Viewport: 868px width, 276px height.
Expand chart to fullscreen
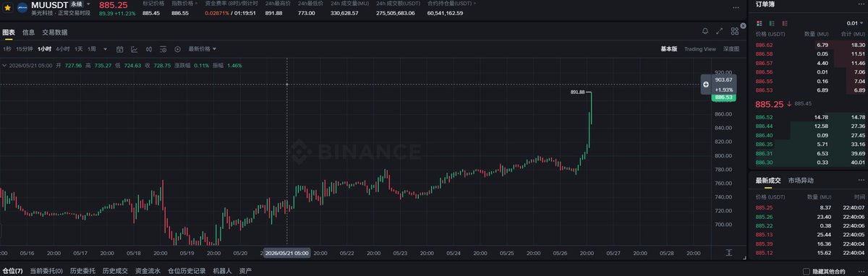tap(719, 31)
